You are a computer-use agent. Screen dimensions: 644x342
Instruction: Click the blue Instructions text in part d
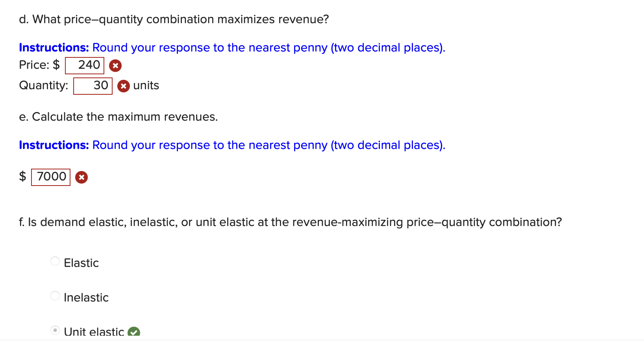click(x=54, y=48)
